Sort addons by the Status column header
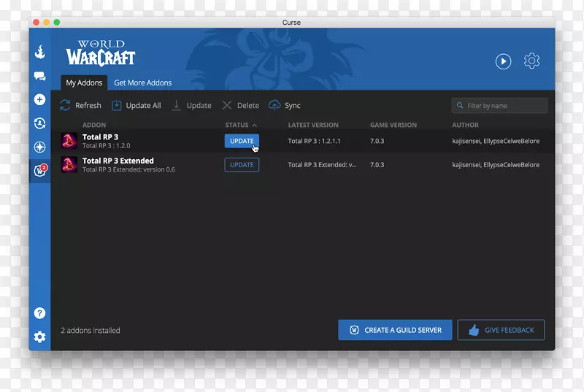 tap(237, 126)
